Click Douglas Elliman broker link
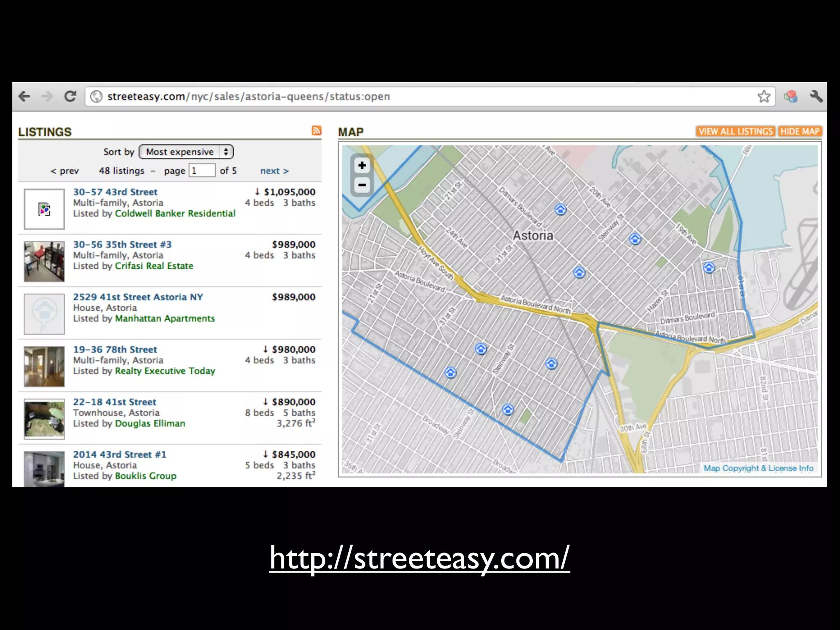Screen dimensions: 840x630 pos(150,423)
